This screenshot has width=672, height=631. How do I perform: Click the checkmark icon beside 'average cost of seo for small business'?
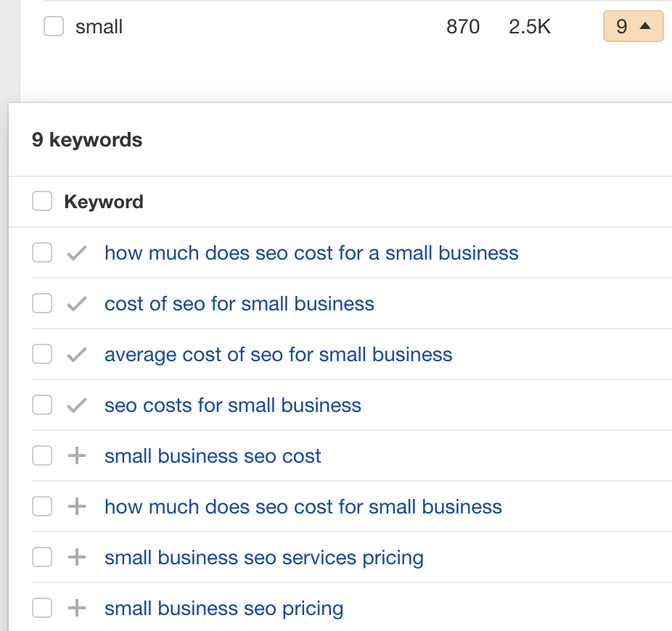click(76, 354)
